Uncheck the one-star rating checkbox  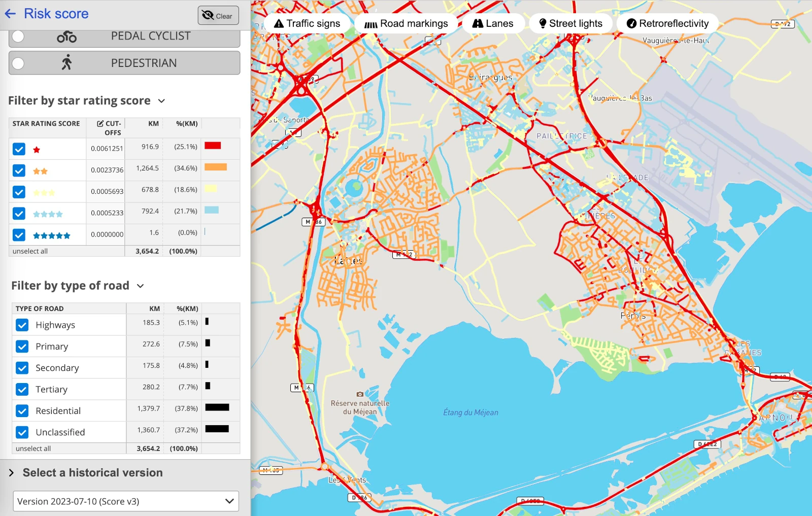(19, 149)
